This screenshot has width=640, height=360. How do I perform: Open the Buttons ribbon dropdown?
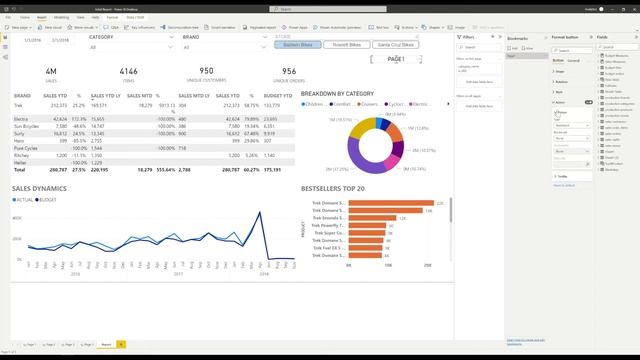click(x=406, y=27)
